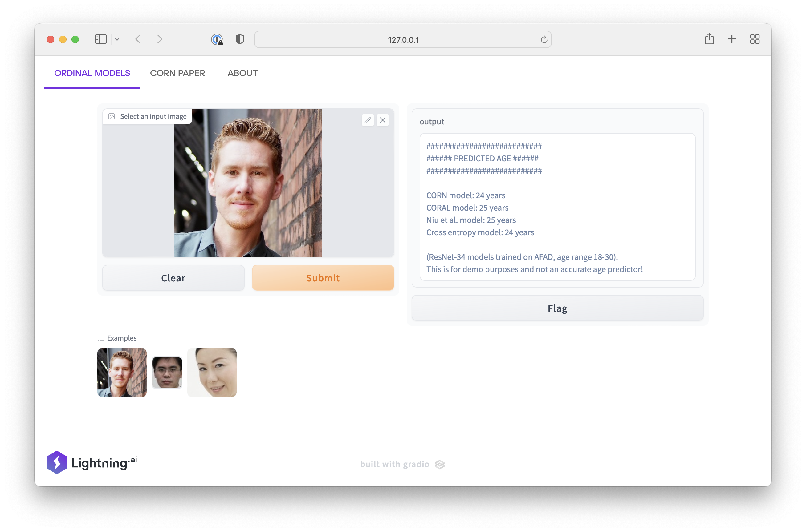The image size is (806, 532).
Task: Remove the input image with X icon
Action: (x=383, y=120)
